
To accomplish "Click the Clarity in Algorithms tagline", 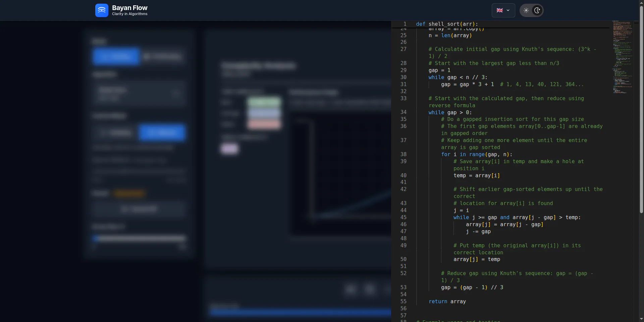I will 129,14.
